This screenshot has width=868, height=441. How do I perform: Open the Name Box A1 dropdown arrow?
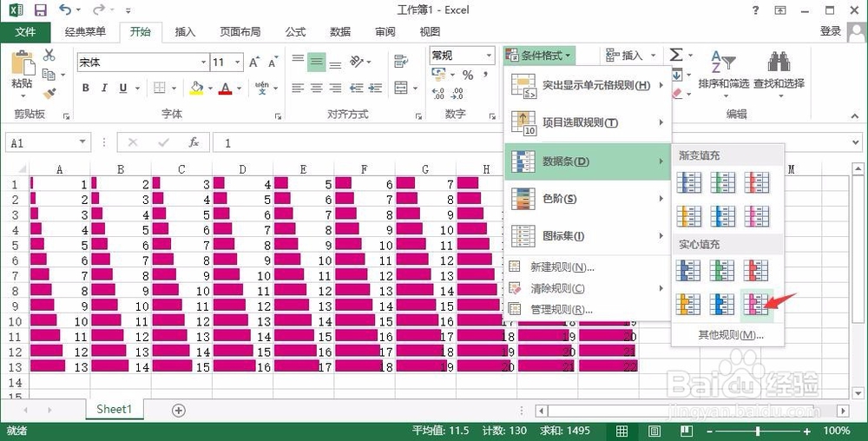tap(82, 142)
